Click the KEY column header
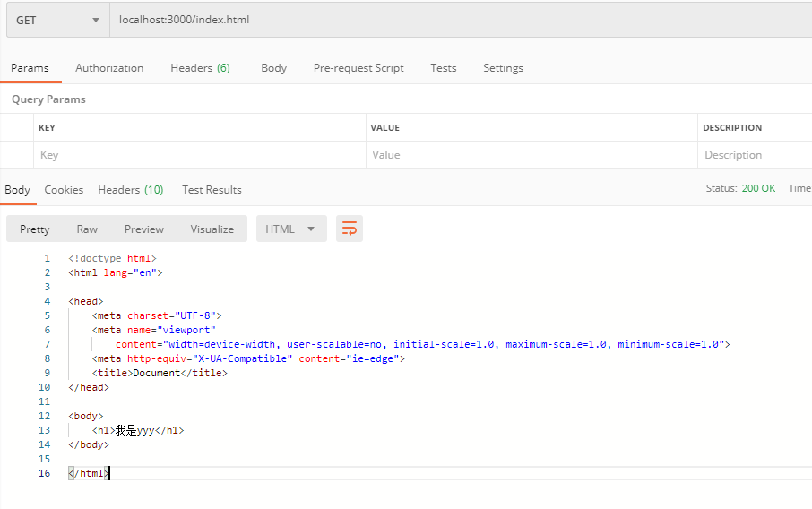This screenshot has height=509, width=812. click(x=47, y=128)
